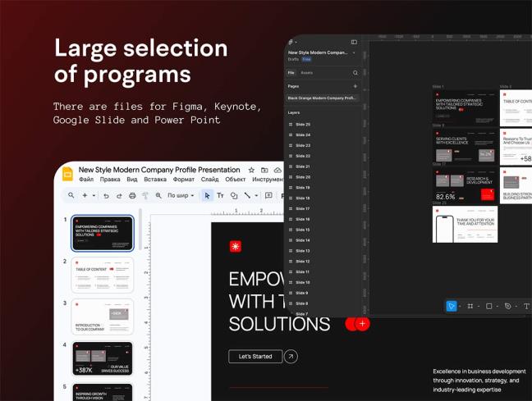The height and width of the screenshot is (401, 532).
Task: Click the print icon in Google Slides
Action: click(x=132, y=196)
